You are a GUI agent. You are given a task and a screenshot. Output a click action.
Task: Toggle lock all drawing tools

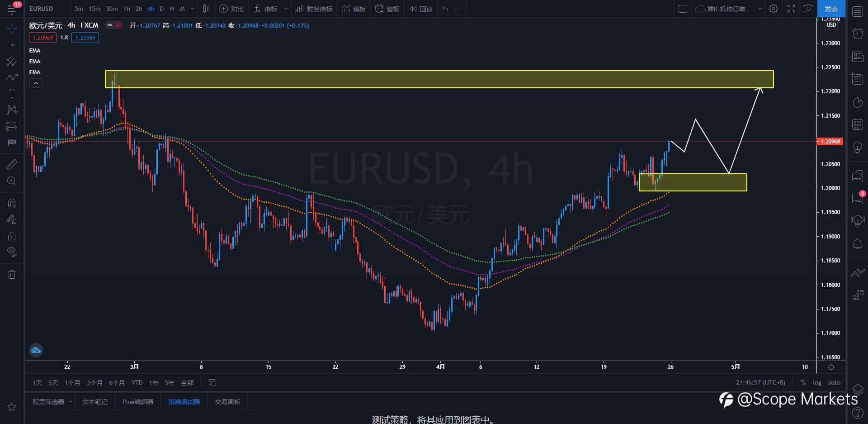[x=12, y=236]
